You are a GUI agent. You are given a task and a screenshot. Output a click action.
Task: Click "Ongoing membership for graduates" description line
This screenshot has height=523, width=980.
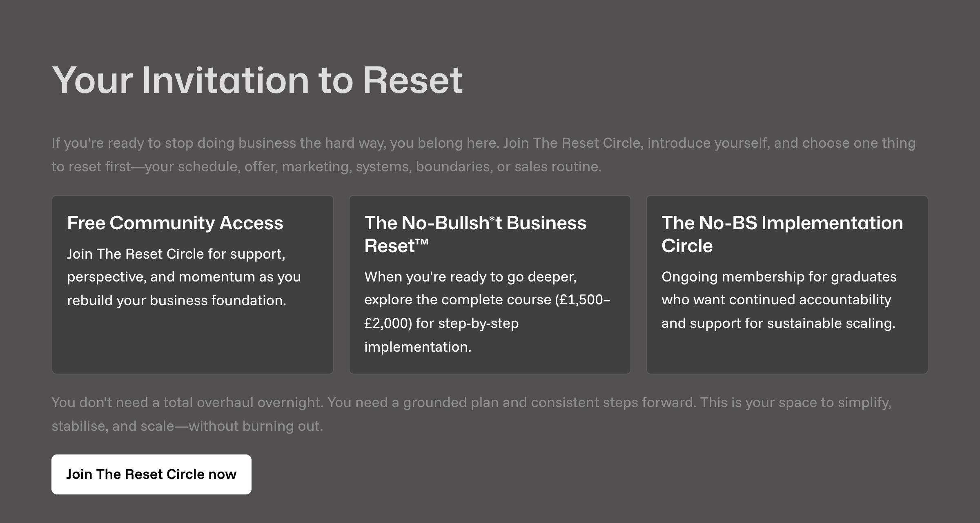click(x=779, y=277)
